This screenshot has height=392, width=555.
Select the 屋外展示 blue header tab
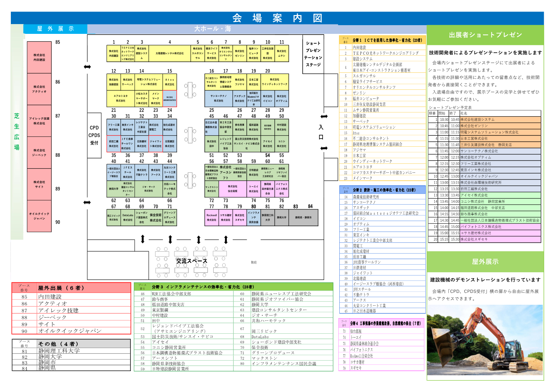tap(55, 29)
